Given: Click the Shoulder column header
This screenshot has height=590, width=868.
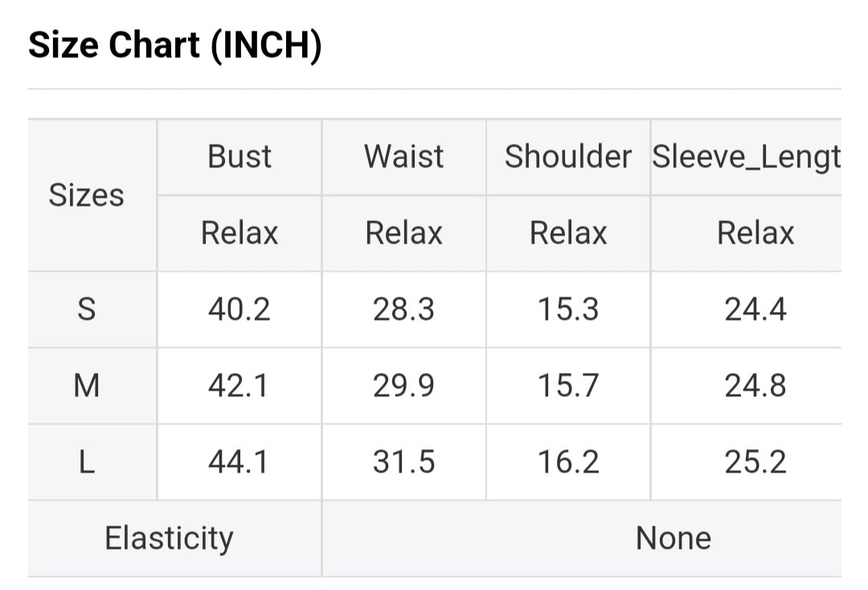Looking at the screenshot, I should coord(567,156).
